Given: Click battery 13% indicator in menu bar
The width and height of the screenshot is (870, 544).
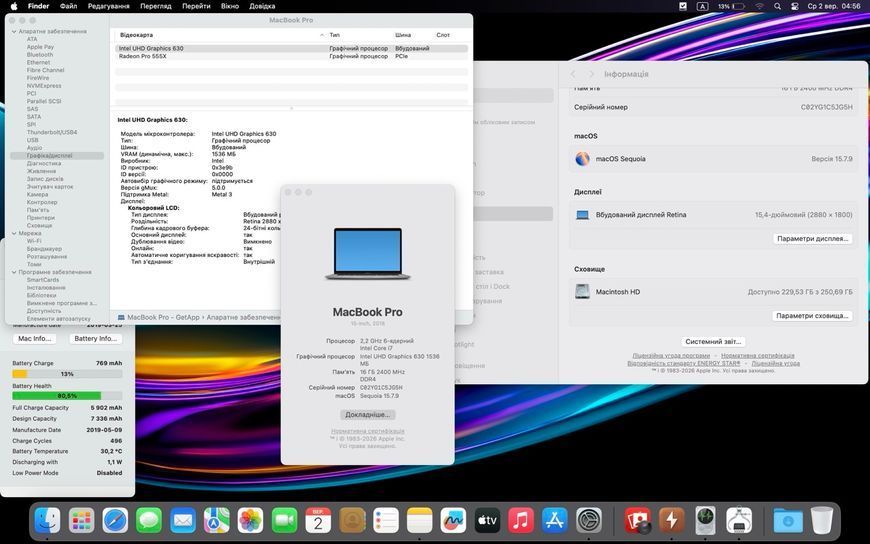Looking at the screenshot, I should tap(731, 6).
